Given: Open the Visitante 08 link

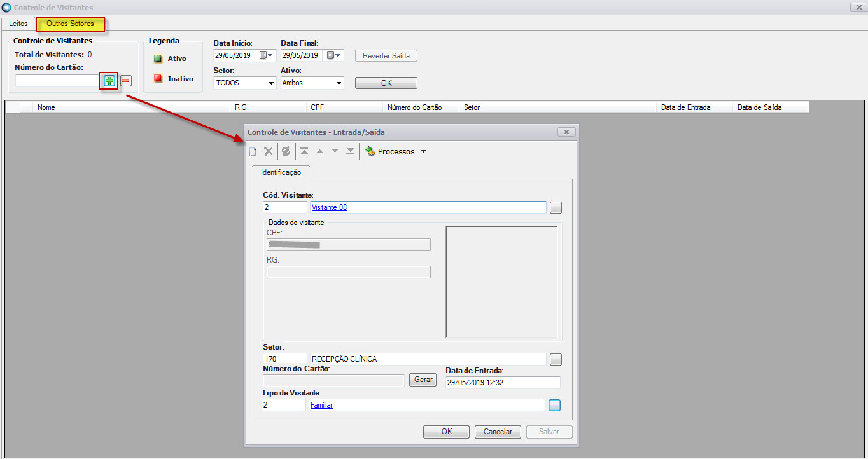Looking at the screenshot, I should click(329, 207).
